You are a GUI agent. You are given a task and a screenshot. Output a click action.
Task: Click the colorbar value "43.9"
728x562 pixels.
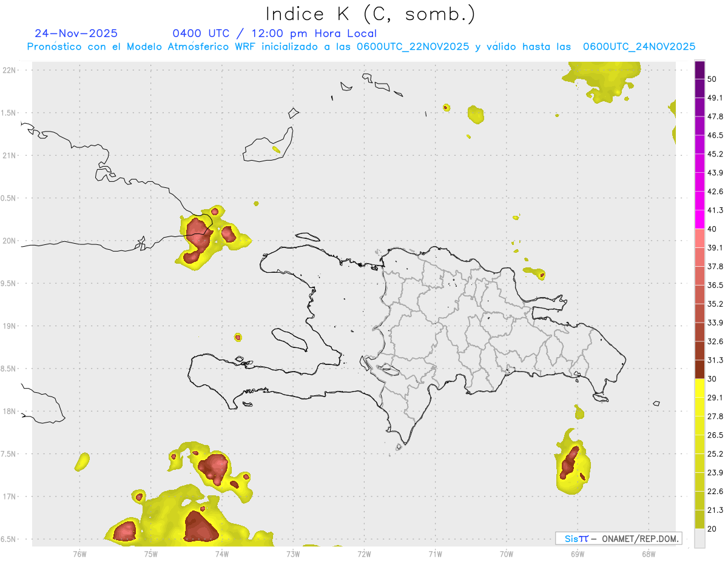715,173
